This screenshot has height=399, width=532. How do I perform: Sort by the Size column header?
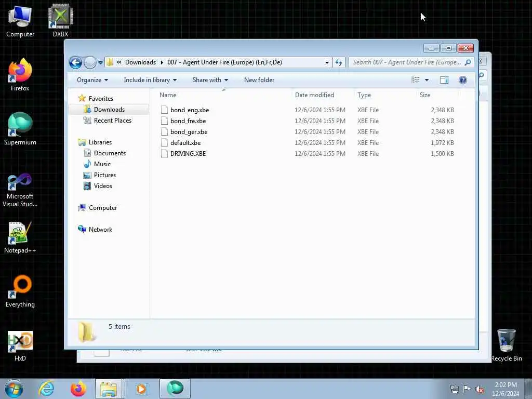(425, 95)
